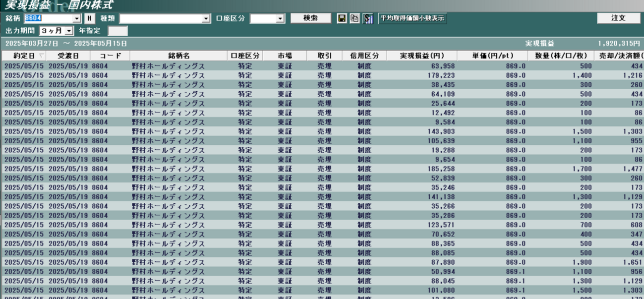Click the 取引 column header

(x=325, y=56)
